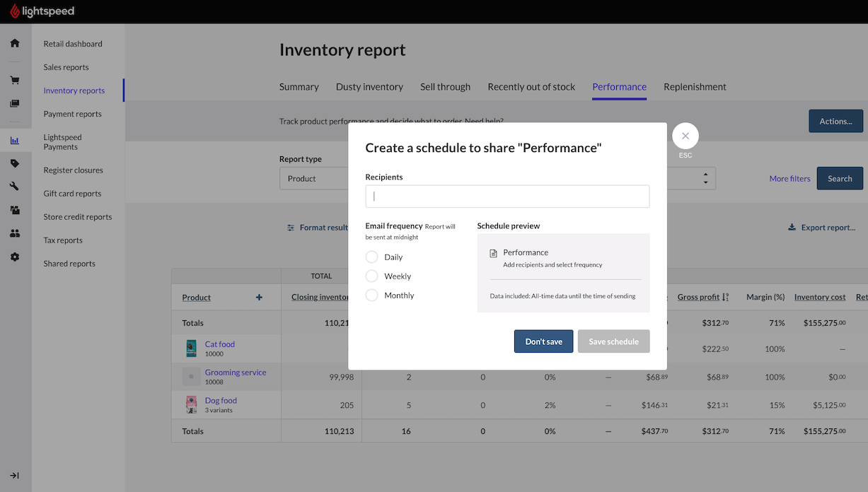Switch to the Dusty inventory tab
The height and width of the screenshot is (492, 868).
[x=369, y=87]
